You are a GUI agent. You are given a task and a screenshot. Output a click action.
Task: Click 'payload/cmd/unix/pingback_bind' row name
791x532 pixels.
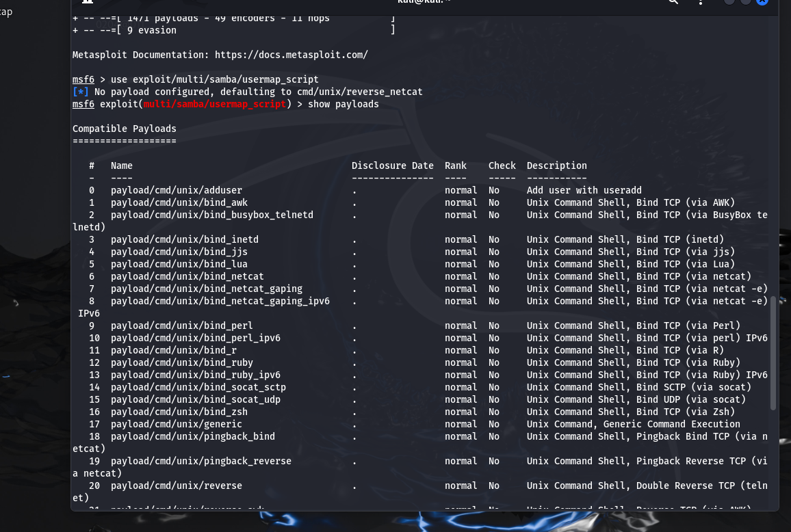(193, 436)
